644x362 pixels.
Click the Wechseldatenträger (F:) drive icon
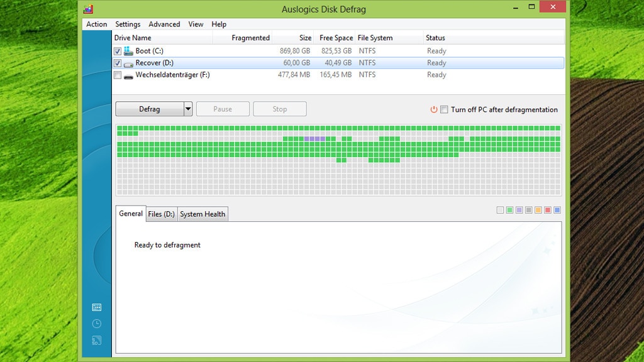[x=128, y=75]
